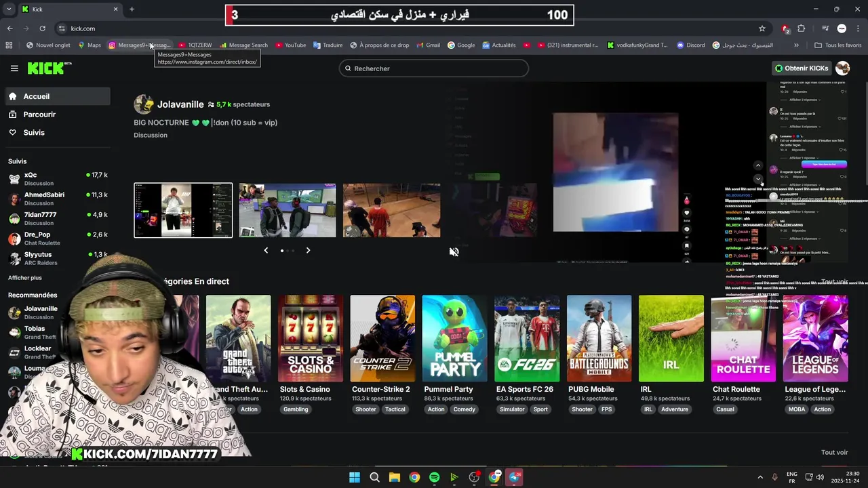Open recommended channel Tobias

click(34, 332)
